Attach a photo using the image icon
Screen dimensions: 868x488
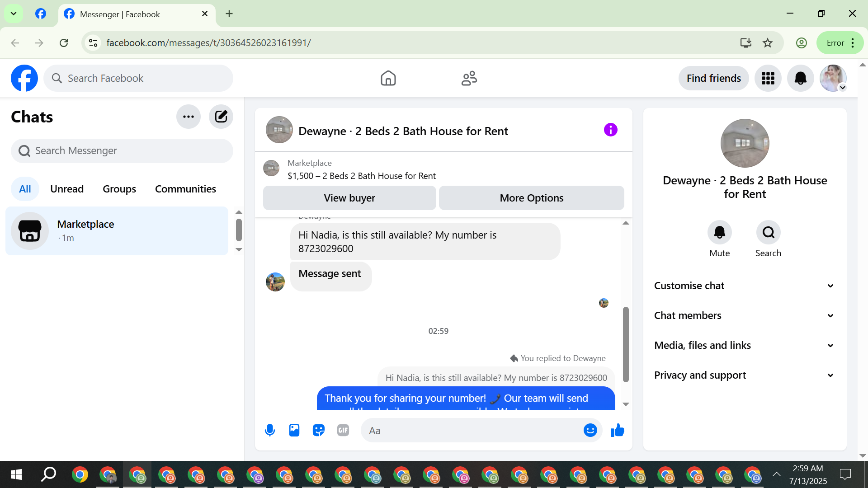tap(294, 430)
